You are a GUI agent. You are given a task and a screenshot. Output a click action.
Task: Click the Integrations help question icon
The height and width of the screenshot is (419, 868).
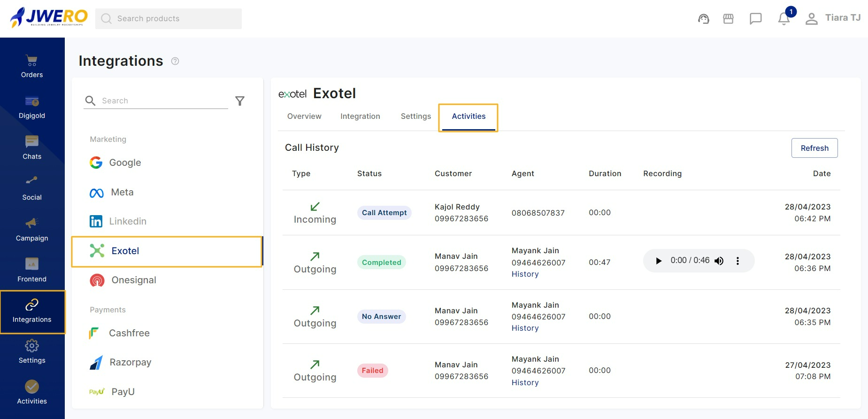click(x=175, y=61)
